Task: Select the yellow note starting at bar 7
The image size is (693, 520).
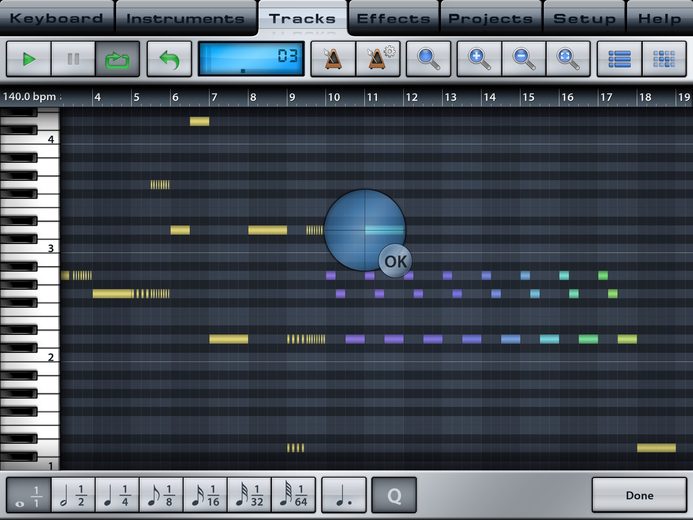Action: [x=228, y=339]
